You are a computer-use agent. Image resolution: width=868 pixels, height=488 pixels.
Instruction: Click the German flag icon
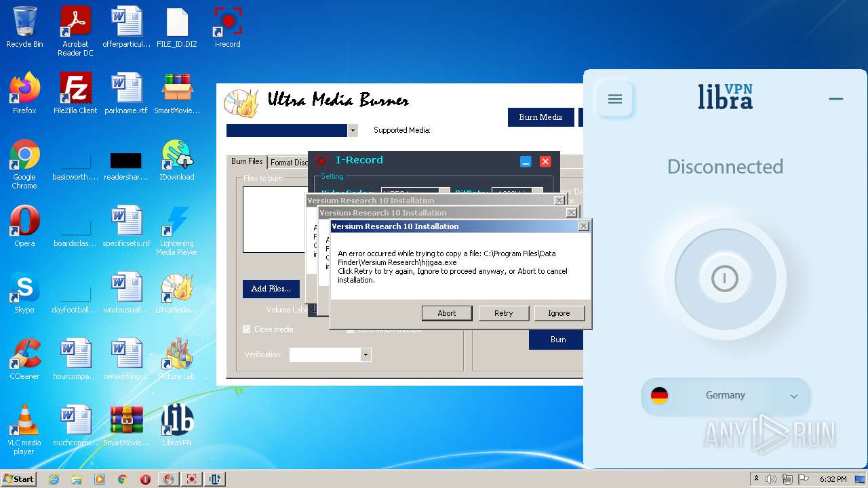659,396
